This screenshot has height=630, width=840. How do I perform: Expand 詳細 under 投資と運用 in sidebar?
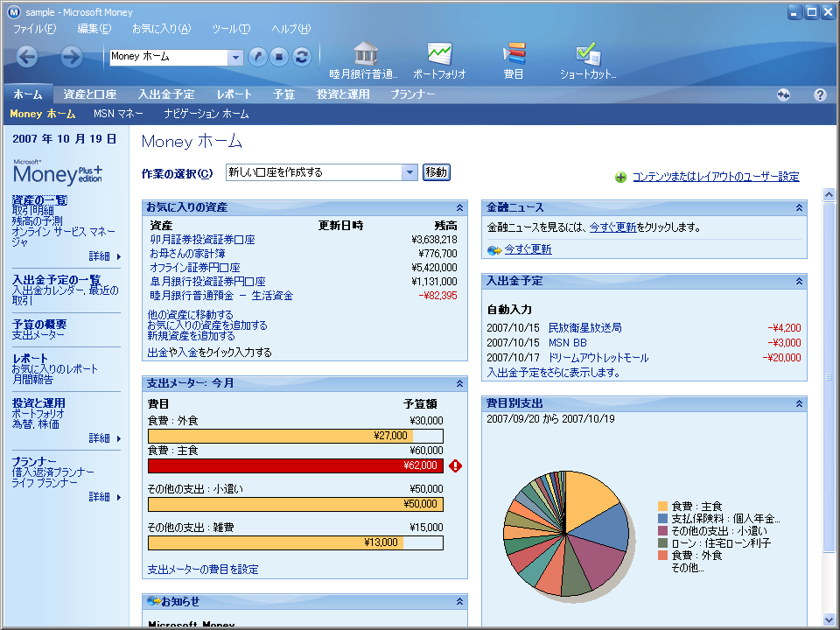105,438
